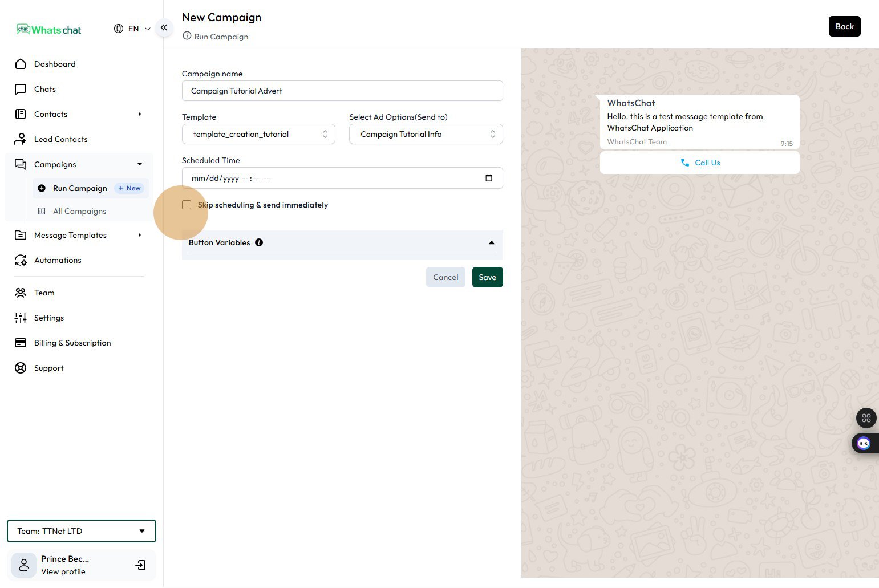Go to Dashboard in sidebar
879x588 pixels.
pos(55,64)
